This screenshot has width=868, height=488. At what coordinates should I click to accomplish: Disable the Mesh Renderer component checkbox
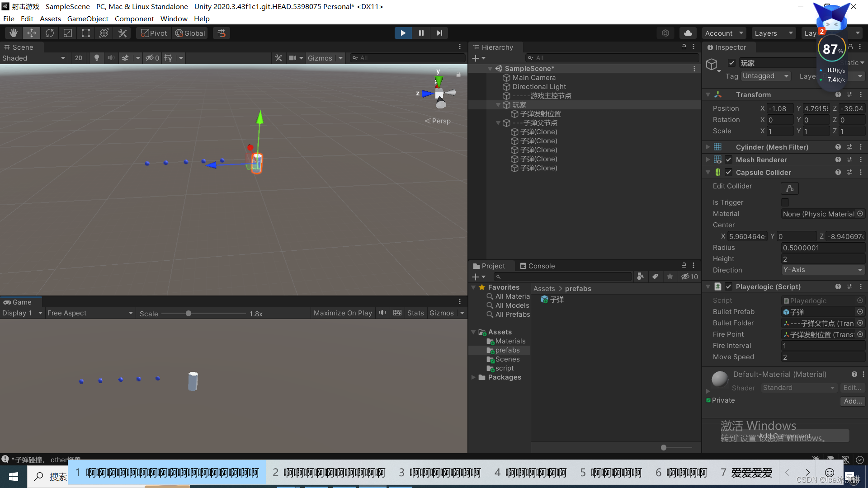[x=728, y=160]
